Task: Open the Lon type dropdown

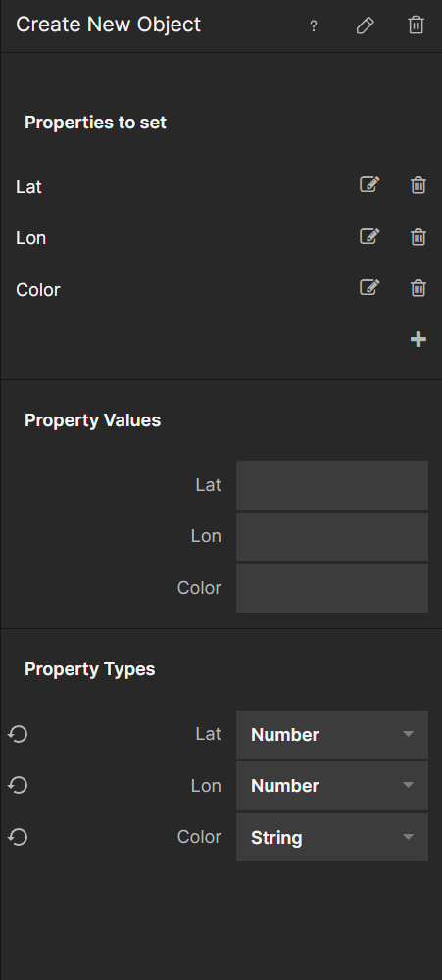Action: [332, 786]
